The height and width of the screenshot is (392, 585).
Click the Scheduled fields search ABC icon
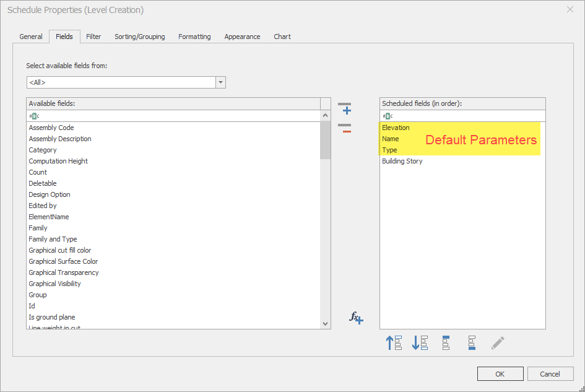pyautogui.click(x=388, y=116)
